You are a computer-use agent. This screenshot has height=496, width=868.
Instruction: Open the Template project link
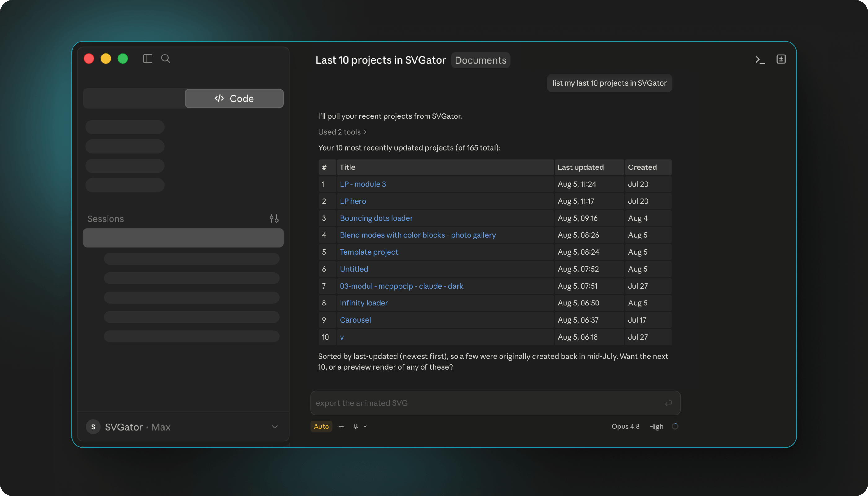pyautogui.click(x=368, y=252)
